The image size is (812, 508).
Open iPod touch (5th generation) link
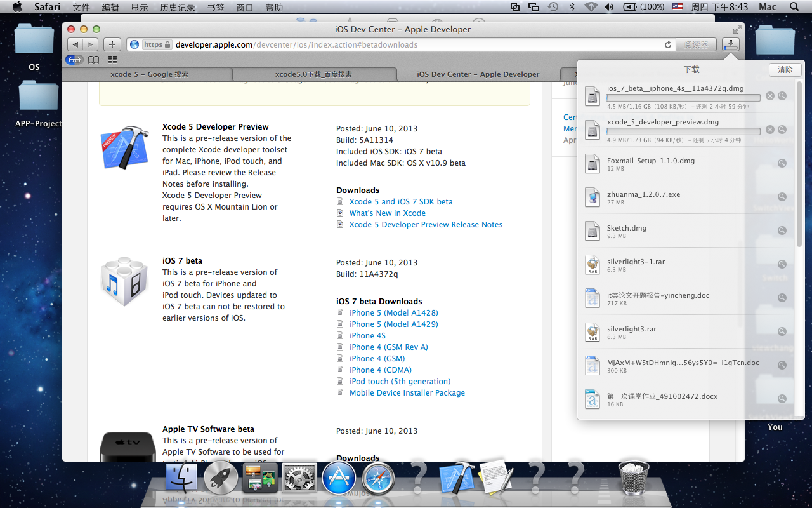[400, 382]
